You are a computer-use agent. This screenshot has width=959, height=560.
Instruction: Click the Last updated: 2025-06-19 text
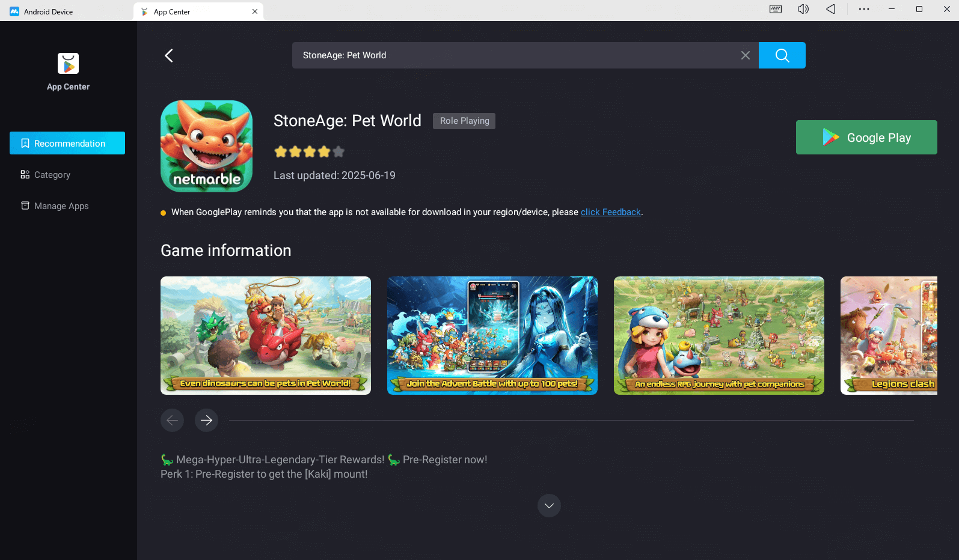tap(334, 175)
